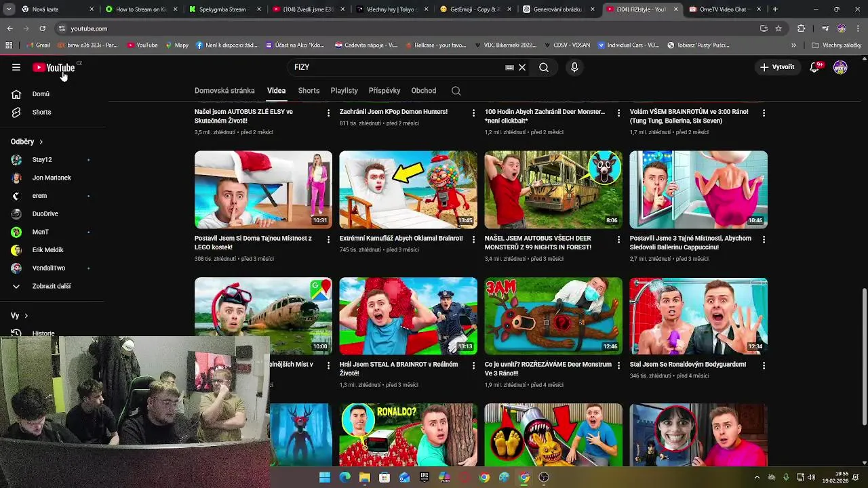The width and height of the screenshot is (868, 488).
Task: Open options for 'Extrémní Kamufláž' video
Action: (474, 239)
